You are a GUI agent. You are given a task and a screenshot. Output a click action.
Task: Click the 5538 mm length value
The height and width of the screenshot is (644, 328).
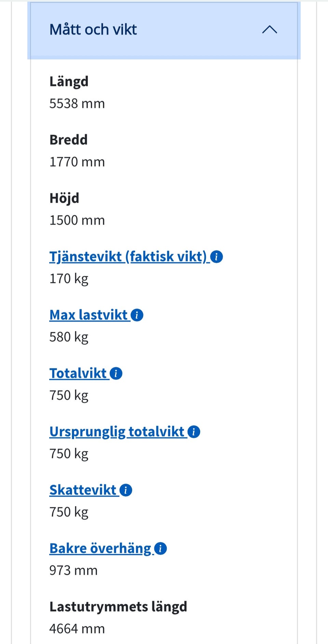pyautogui.click(x=77, y=104)
